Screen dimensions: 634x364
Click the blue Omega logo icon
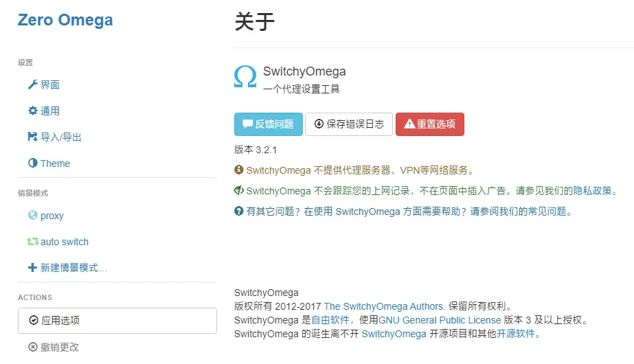245,76
